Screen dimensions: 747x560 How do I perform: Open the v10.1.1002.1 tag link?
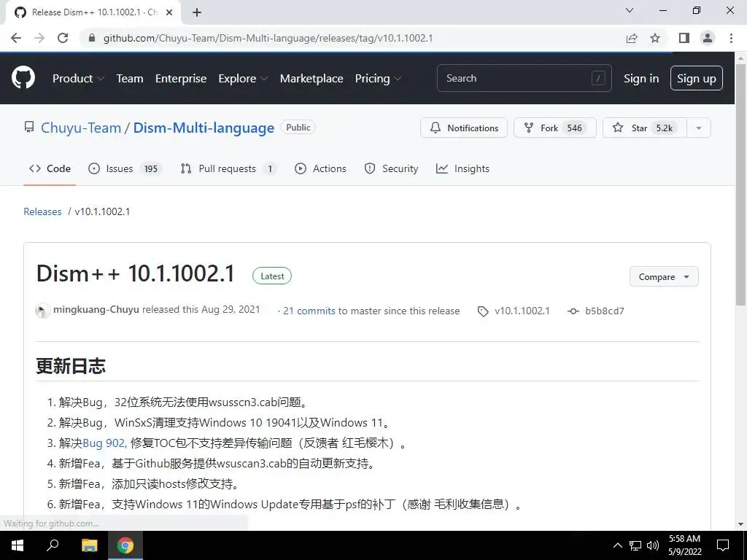[522, 311]
